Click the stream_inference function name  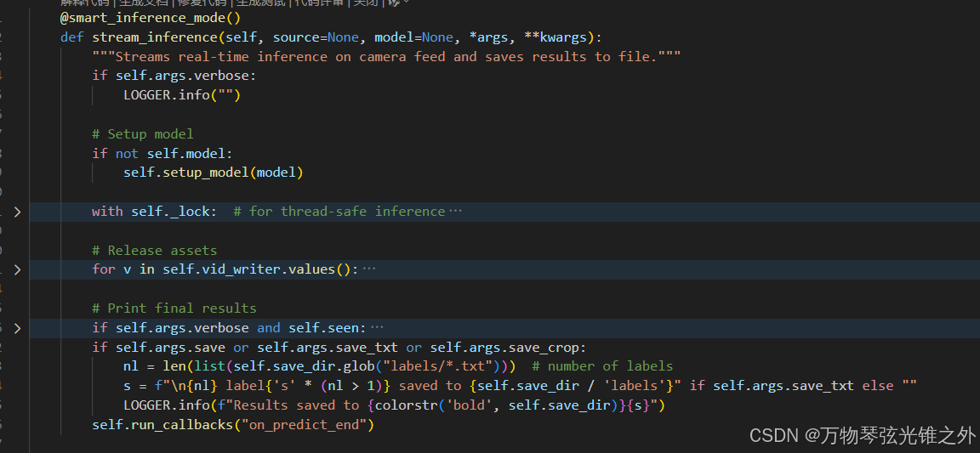(155, 37)
